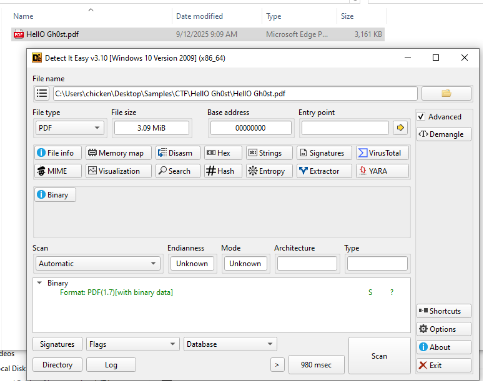This screenshot has height=381, width=483.
Task: Toggle the Advanced checkbox
Action: pos(421,117)
